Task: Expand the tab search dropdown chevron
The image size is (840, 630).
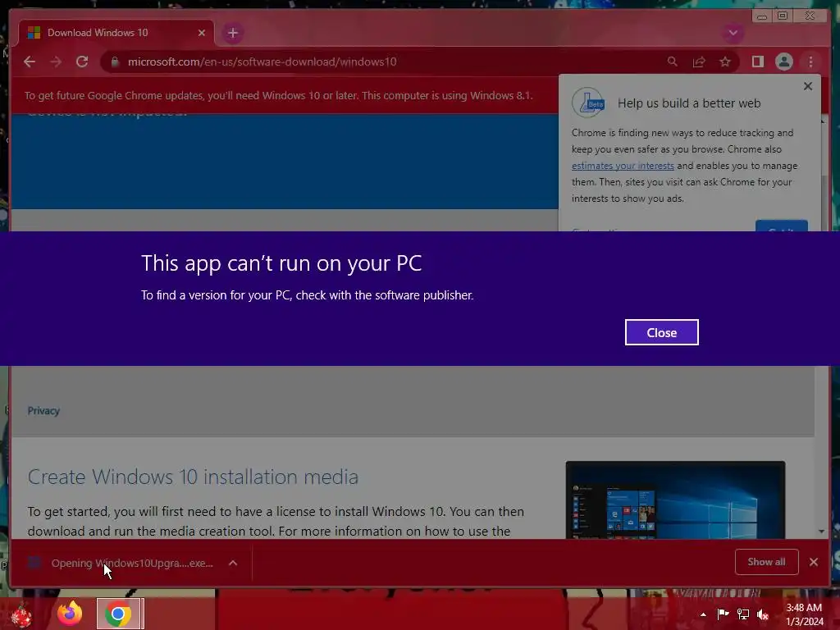Action: click(733, 33)
